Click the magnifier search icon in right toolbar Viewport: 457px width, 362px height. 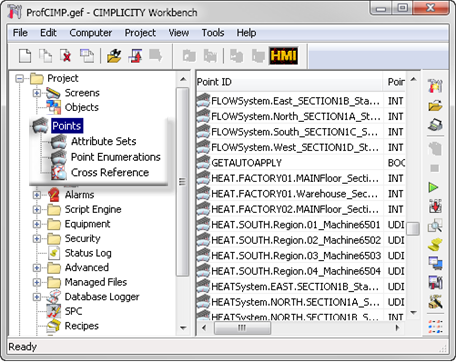click(435, 226)
